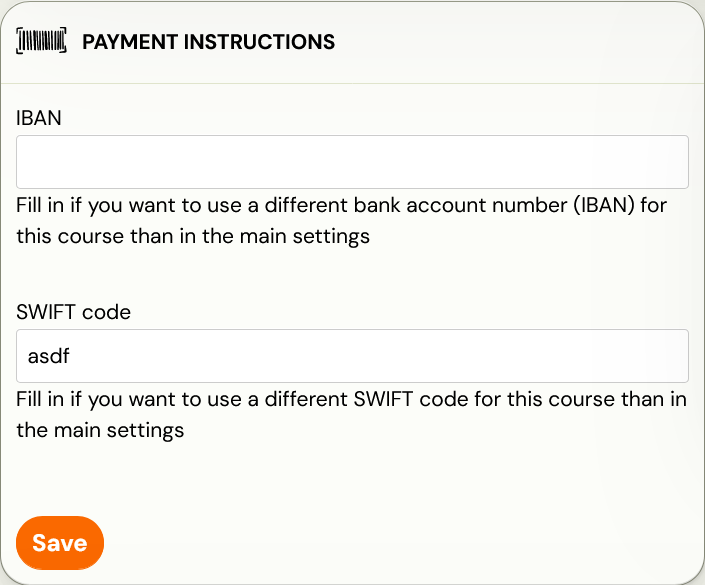Click "the main settings" under SWIFT field
The width and height of the screenshot is (705, 585).
pyautogui.click(x=100, y=430)
